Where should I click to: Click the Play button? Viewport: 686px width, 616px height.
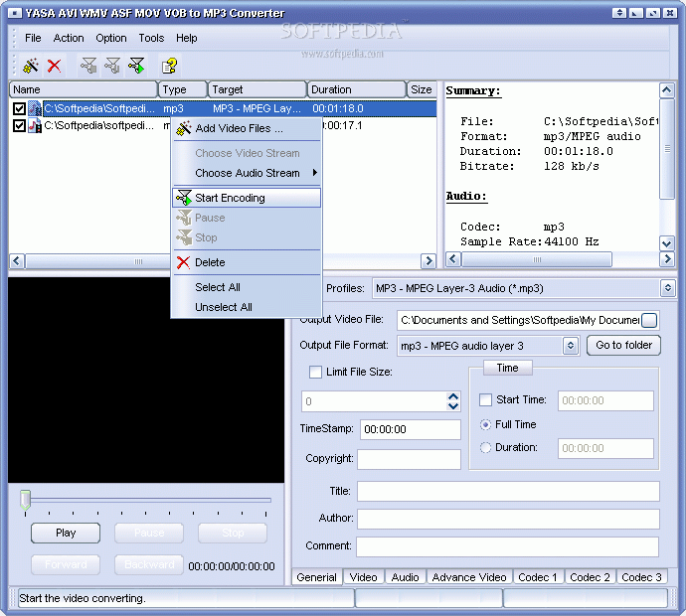[x=66, y=533]
